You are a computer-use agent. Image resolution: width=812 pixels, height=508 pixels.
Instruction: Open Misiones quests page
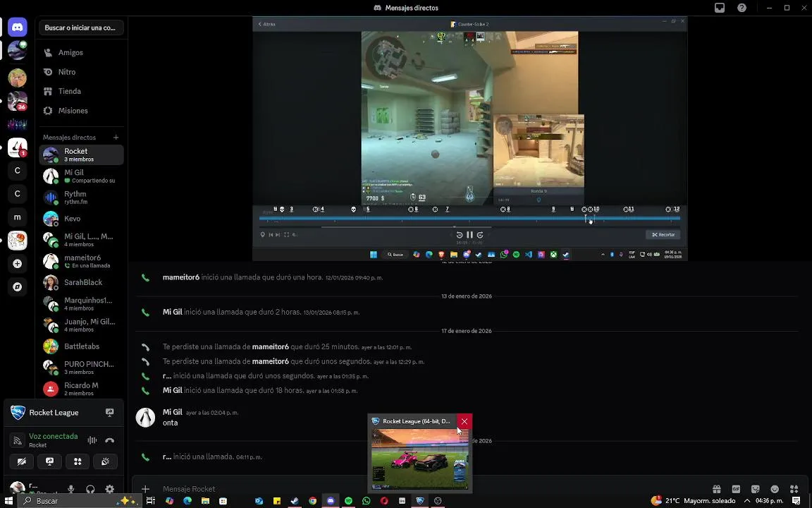click(81, 110)
